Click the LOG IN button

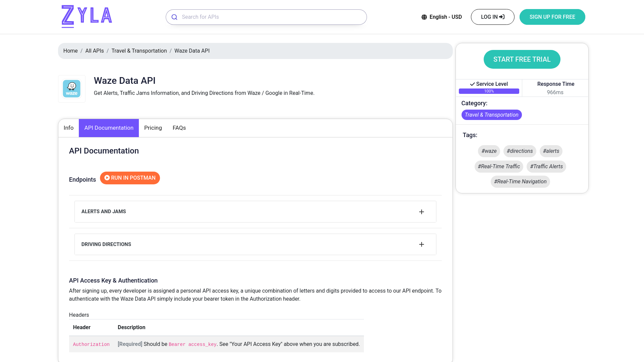click(x=492, y=17)
